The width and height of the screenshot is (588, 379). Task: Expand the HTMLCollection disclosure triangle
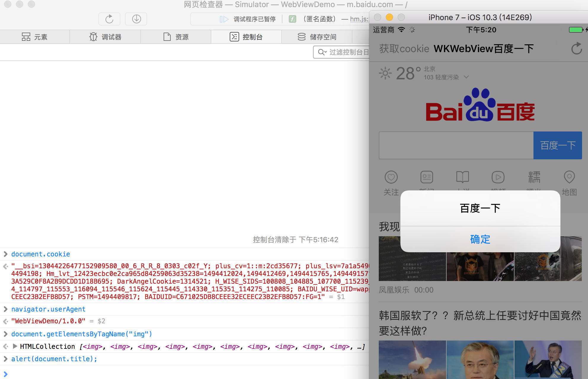pos(15,346)
